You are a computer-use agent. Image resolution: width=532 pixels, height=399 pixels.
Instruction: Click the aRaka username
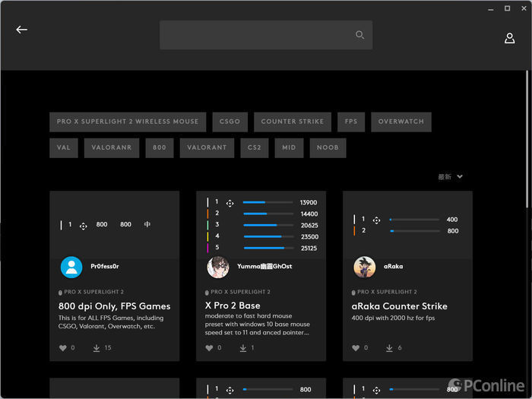point(393,267)
